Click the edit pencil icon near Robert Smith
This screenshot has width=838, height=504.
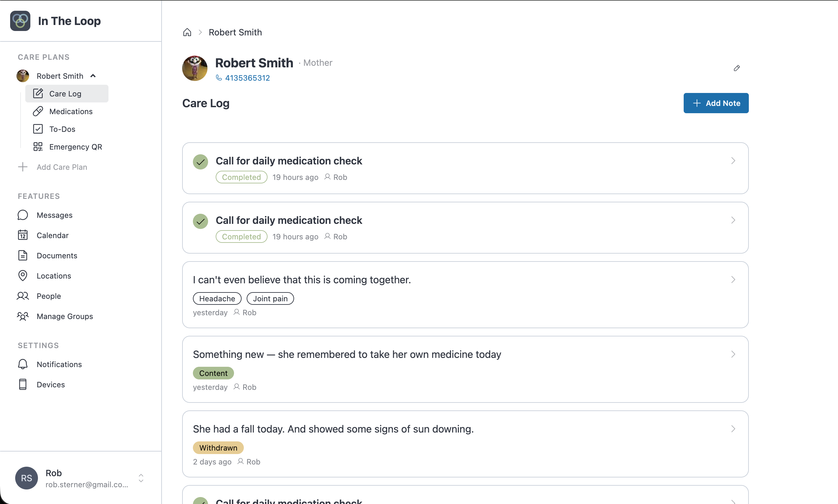(x=736, y=68)
